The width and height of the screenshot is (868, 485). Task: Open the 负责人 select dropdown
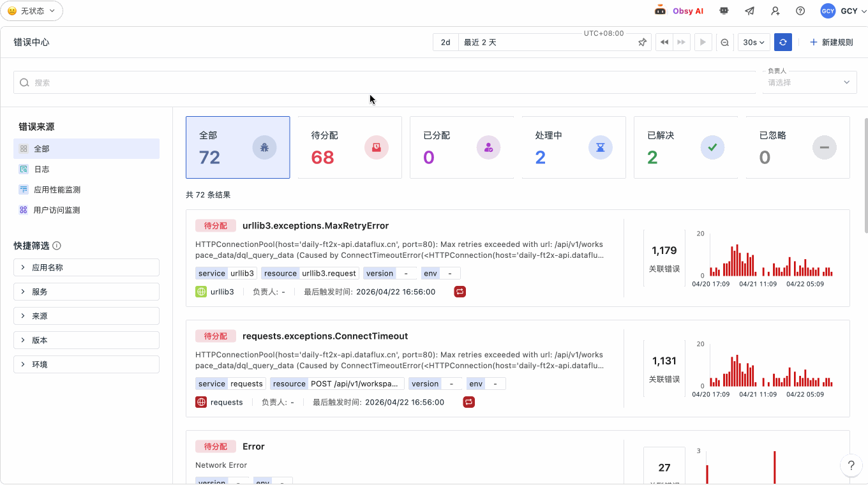809,82
